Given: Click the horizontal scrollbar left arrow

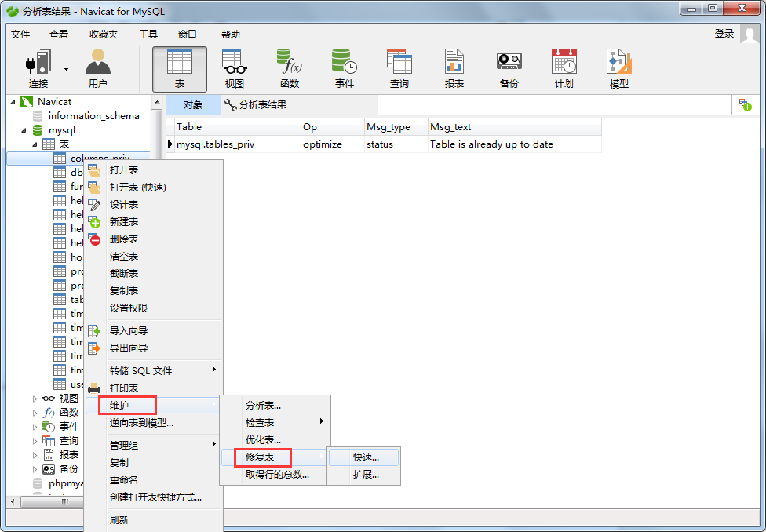Looking at the screenshot, I should 13,501.
